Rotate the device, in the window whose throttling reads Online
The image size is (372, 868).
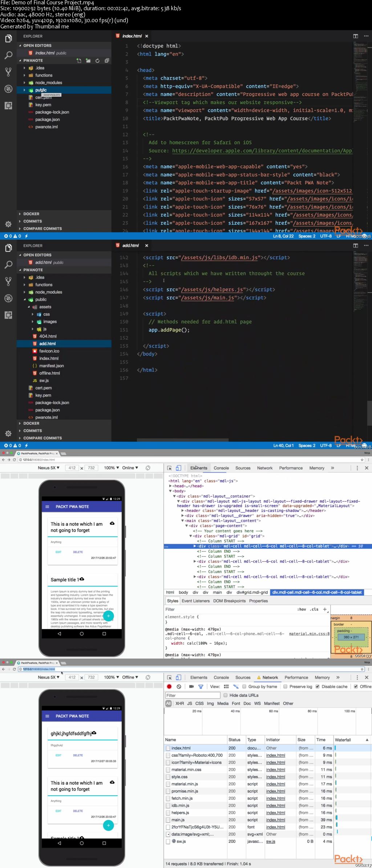tap(148, 468)
